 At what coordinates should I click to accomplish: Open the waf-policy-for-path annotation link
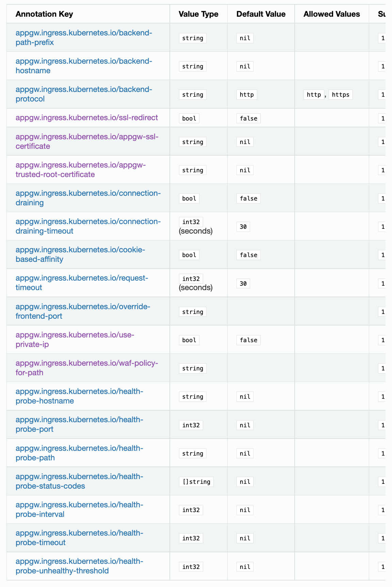point(87,368)
